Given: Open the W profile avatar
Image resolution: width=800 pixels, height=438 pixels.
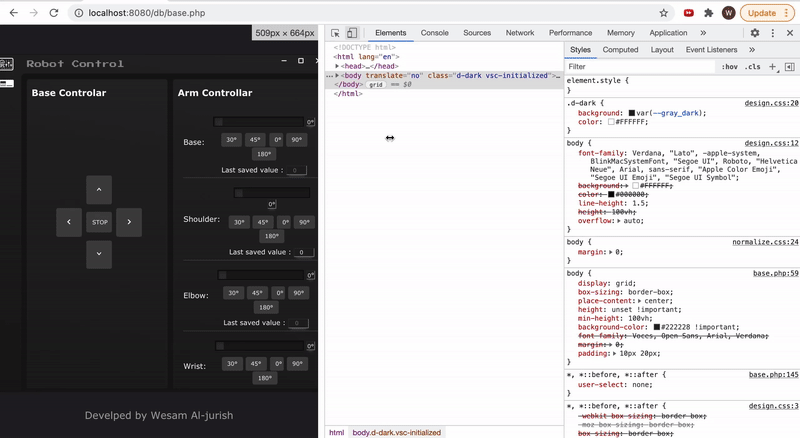Looking at the screenshot, I should pyautogui.click(x=728, y=13).
